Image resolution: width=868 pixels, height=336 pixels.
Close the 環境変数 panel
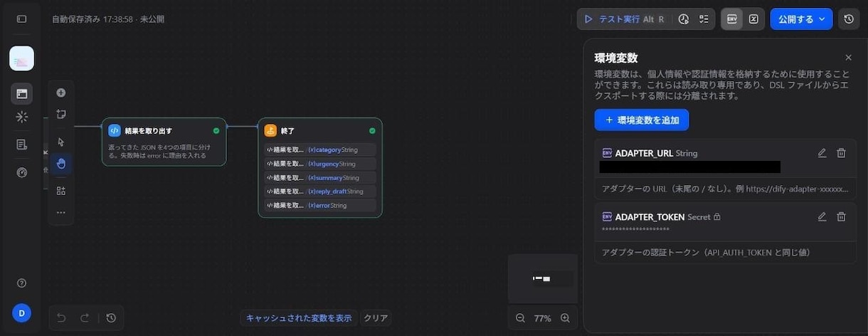(848, 58)
